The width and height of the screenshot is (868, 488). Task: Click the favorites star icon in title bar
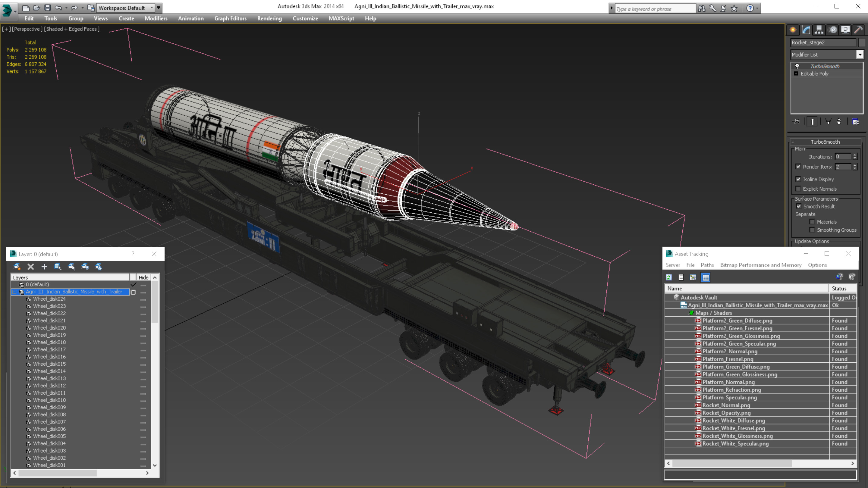(x=734, y=8)
